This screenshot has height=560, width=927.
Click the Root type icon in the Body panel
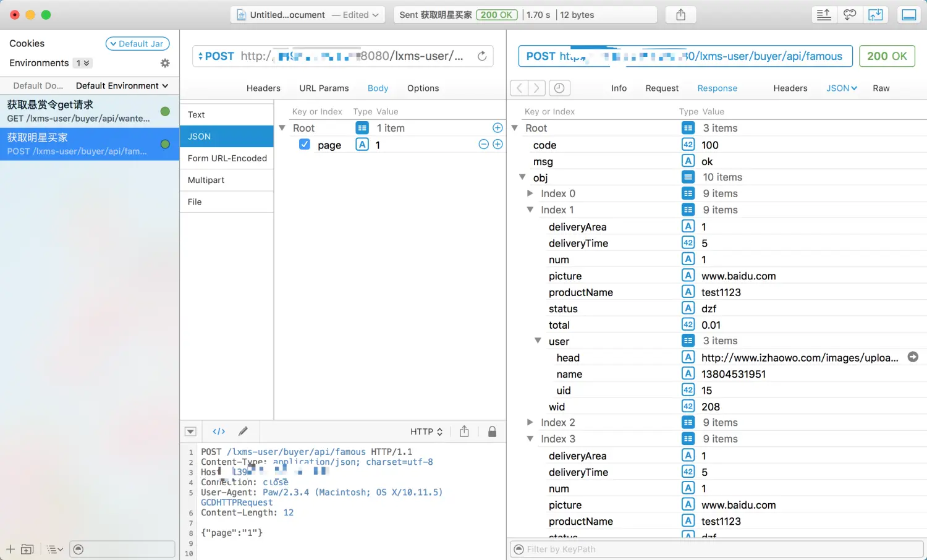[362, 128]
